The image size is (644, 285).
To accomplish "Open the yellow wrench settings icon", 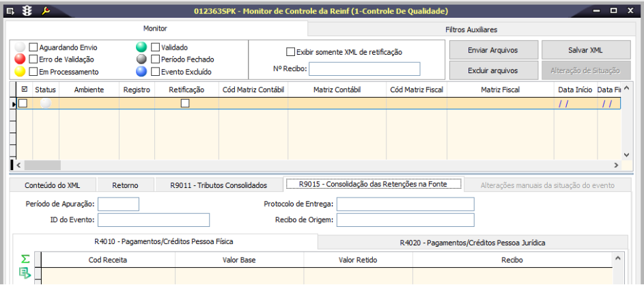I will (46, 11).
